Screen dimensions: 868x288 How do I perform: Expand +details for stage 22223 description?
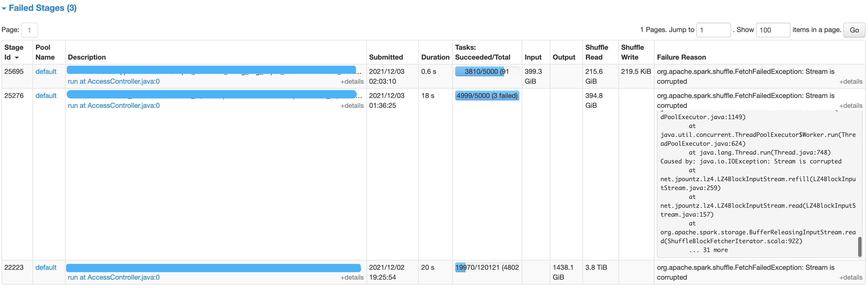[x=352, y=278]
